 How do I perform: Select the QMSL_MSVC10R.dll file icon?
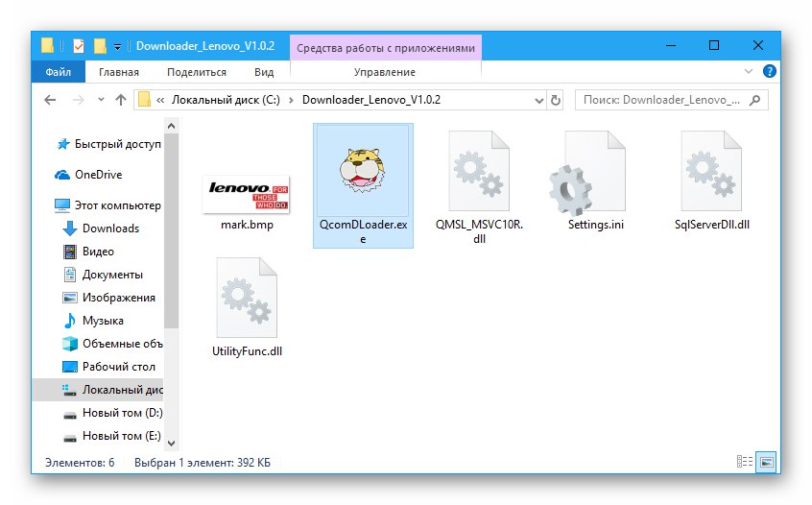(479, 171)
